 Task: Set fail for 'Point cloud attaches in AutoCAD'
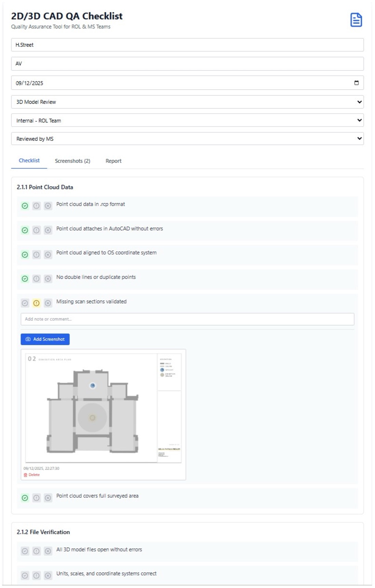tap(48, 230)
